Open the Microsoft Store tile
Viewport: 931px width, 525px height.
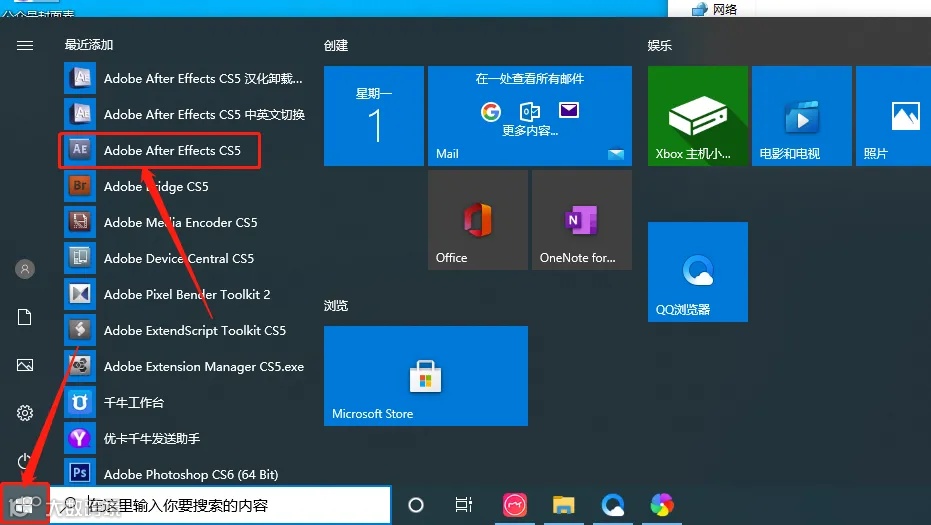(x=426, y=376)
